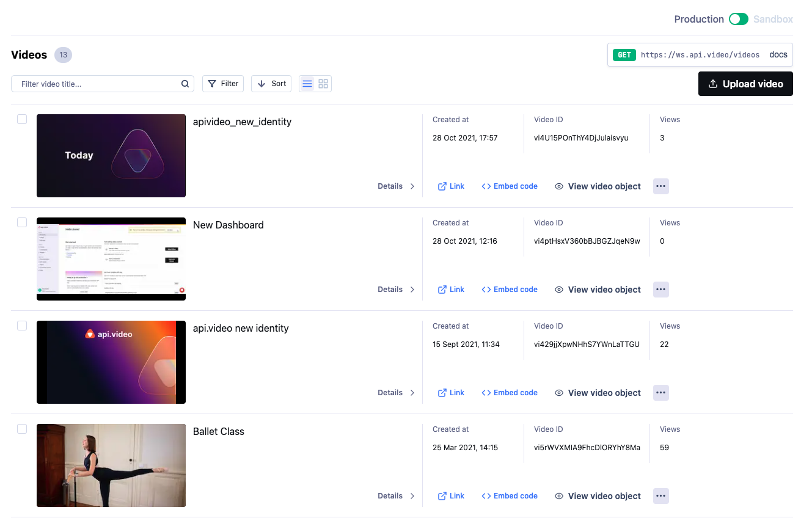Viewport: 812px width, 518px height.
Task: View video object for api.video new identity
Action: (598, 393)
